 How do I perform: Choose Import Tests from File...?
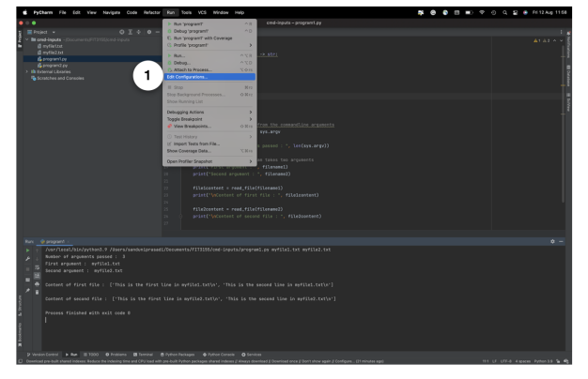(209, 144)
